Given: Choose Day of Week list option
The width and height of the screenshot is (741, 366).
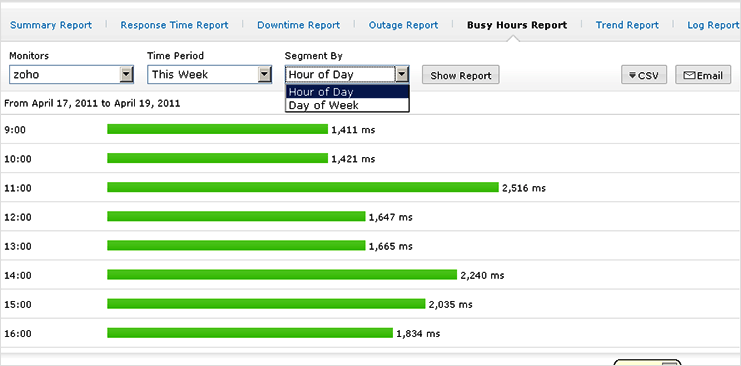Looking at the screenshot, I should click(347, 105).
